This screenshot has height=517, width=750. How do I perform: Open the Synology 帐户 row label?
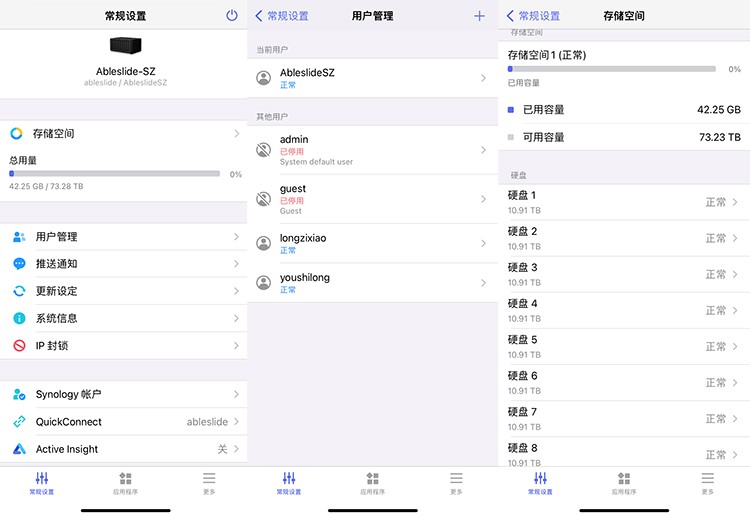[68, 394]
